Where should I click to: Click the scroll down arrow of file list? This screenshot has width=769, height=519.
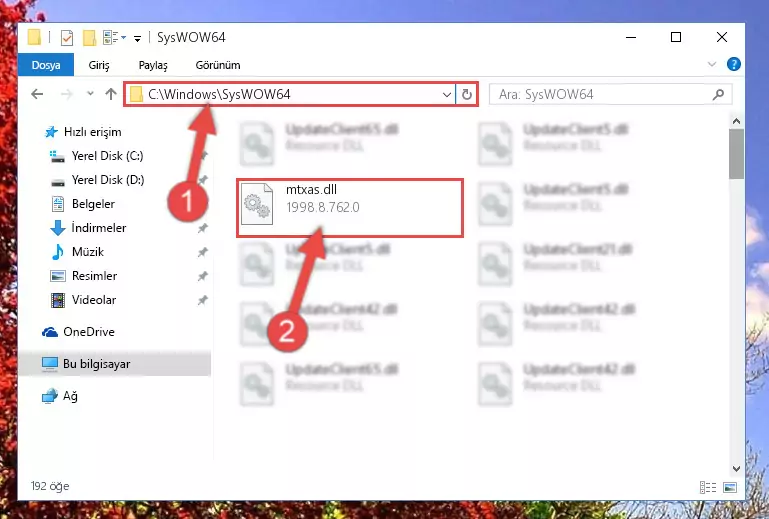click(x=736, y=468)
